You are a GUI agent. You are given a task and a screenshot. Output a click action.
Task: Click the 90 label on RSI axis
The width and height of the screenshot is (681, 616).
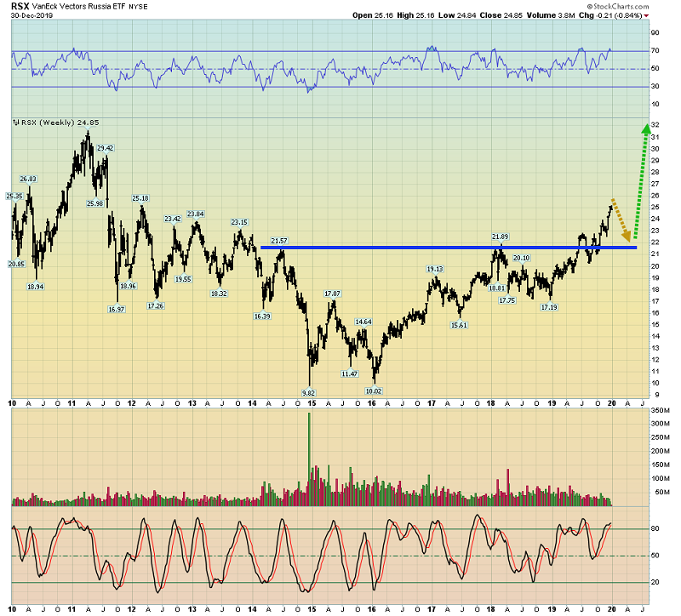655,33
